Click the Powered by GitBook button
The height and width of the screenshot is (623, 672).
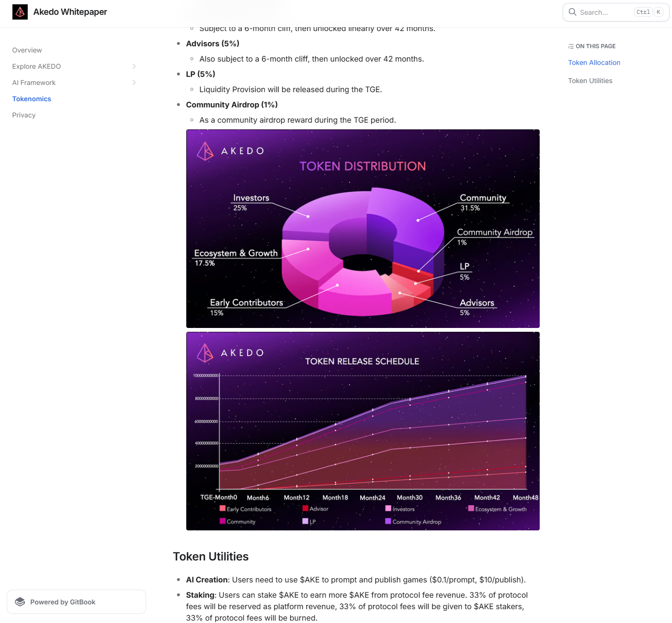click(76, 602)
